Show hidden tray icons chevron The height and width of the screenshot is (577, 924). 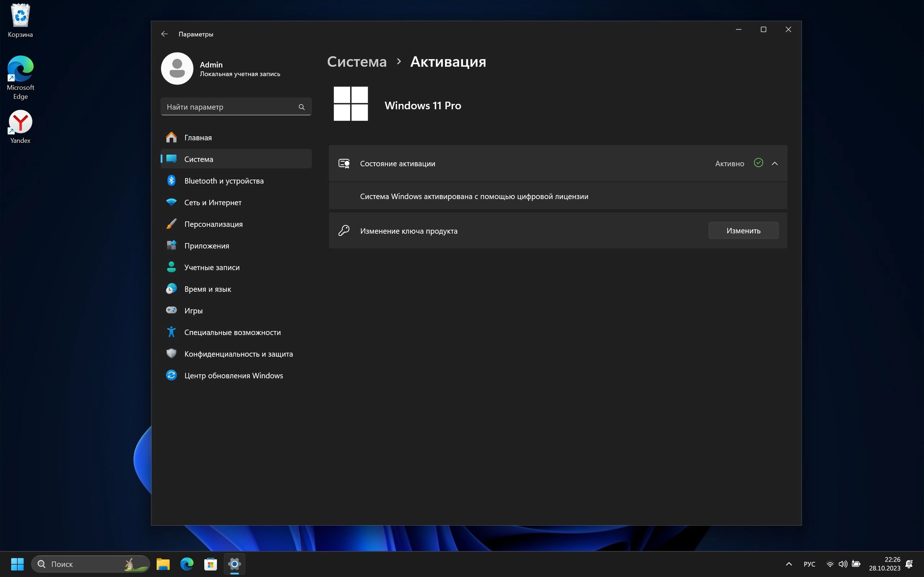point(789,564)
